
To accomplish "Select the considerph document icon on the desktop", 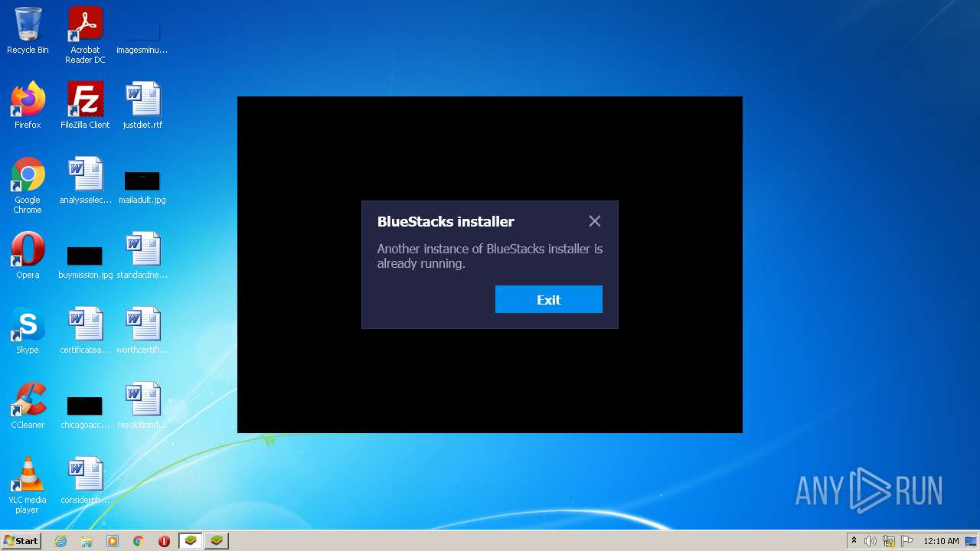I will coord(85,481).
